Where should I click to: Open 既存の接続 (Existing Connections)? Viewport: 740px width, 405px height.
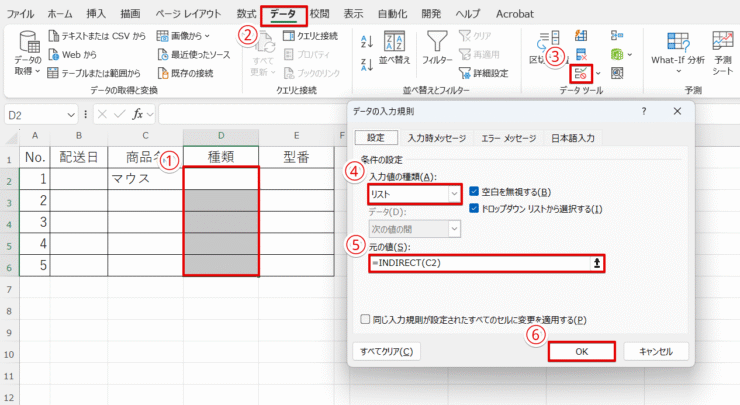tap(185, 73)
